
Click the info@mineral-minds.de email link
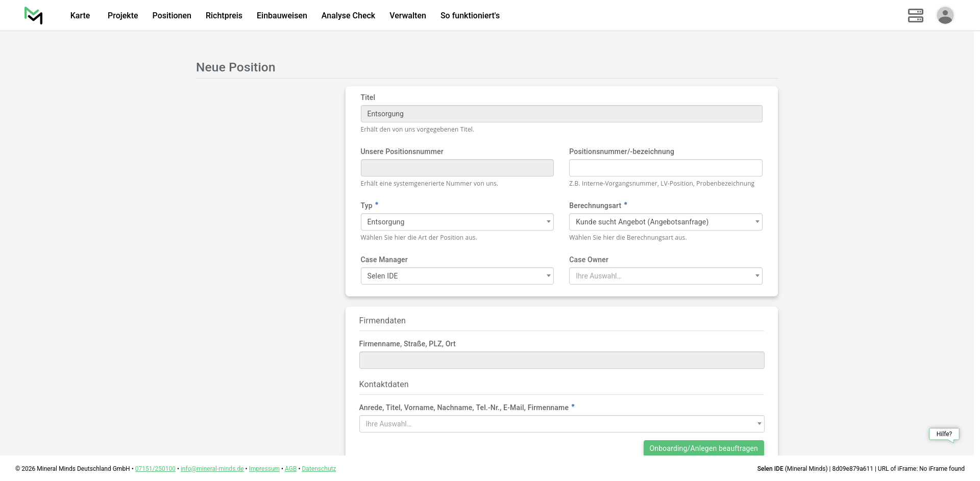[212, 469]
